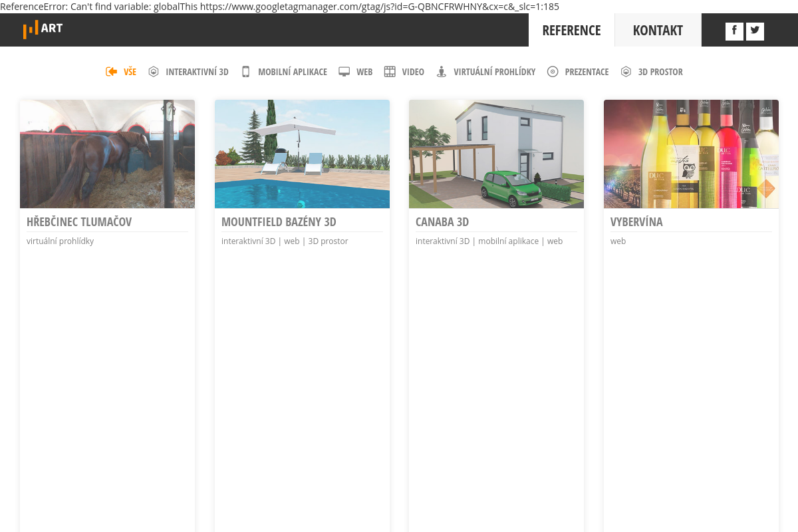This screenshot has height=532, width=798.
Task: Open VYBERVÍNA project title
Action: 636,222
